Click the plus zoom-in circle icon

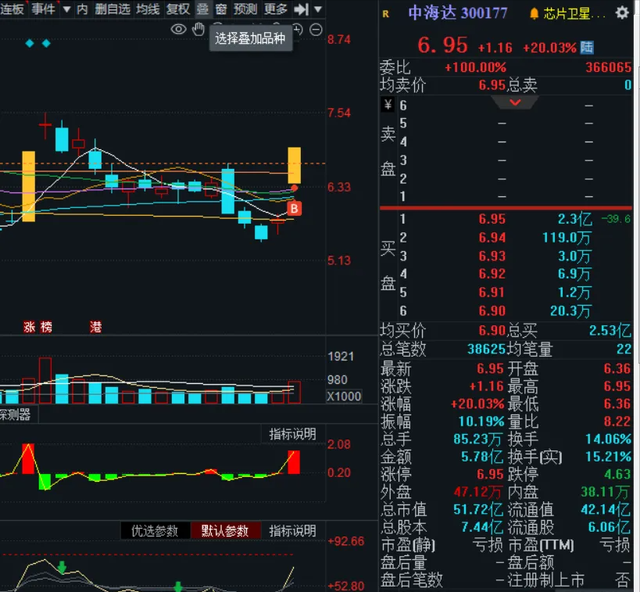pyautogui.click(x=298, y=29)
